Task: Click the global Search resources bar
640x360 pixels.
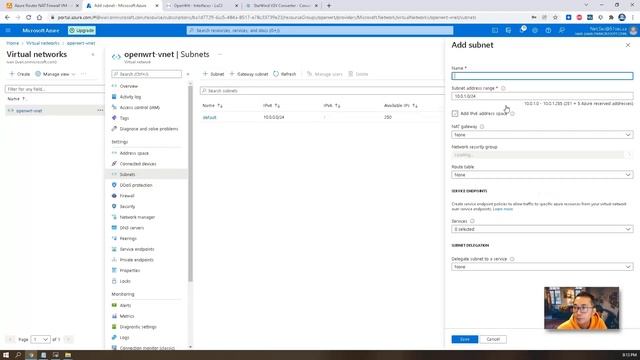Action: (x=320, y=30)
